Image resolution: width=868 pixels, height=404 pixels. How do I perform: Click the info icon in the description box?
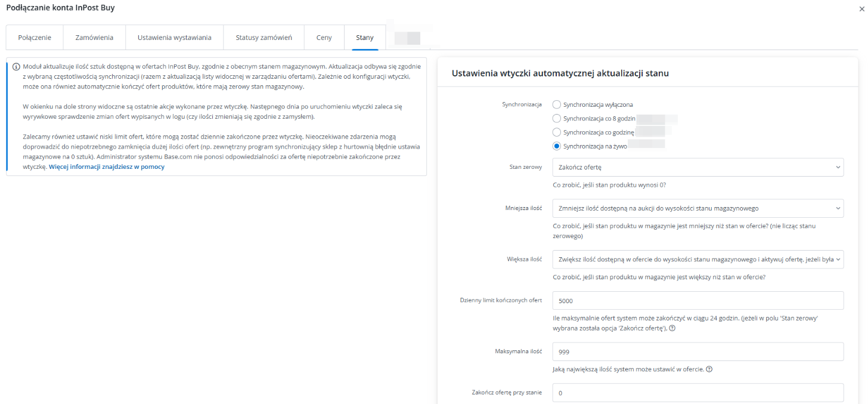16,67
